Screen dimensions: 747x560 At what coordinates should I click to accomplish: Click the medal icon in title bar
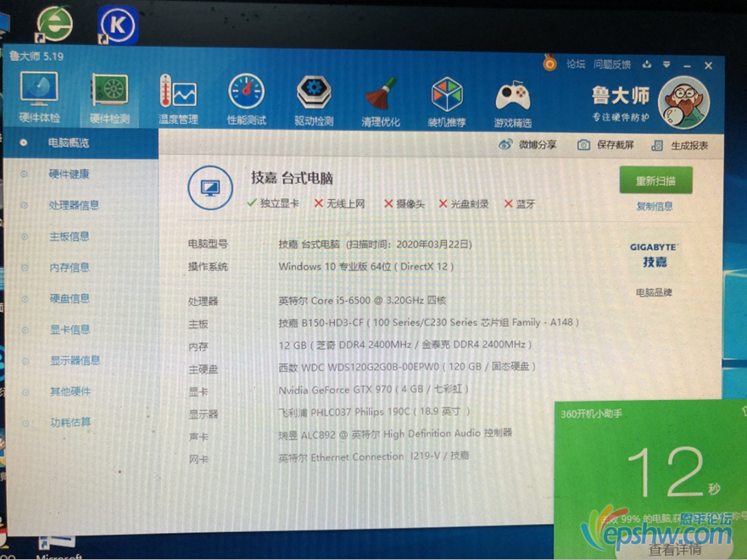pyautogui.click(x=549, y=63)
